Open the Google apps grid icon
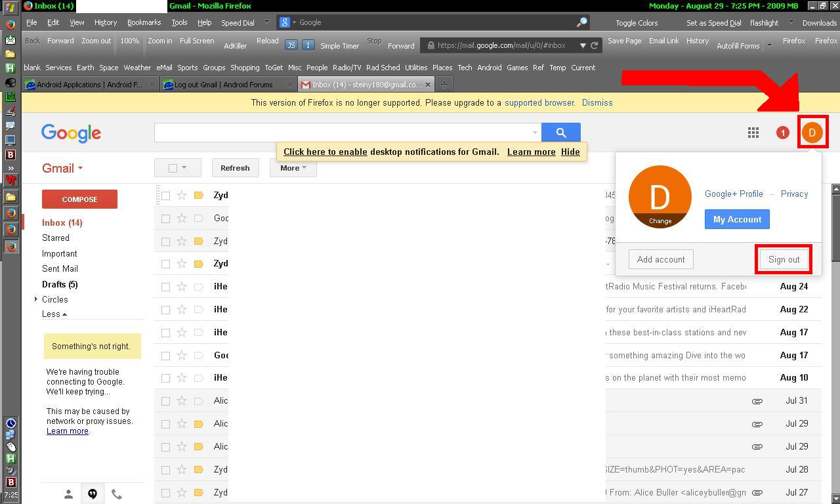This screenshot has width=840, height=504. tap(753, 133)
